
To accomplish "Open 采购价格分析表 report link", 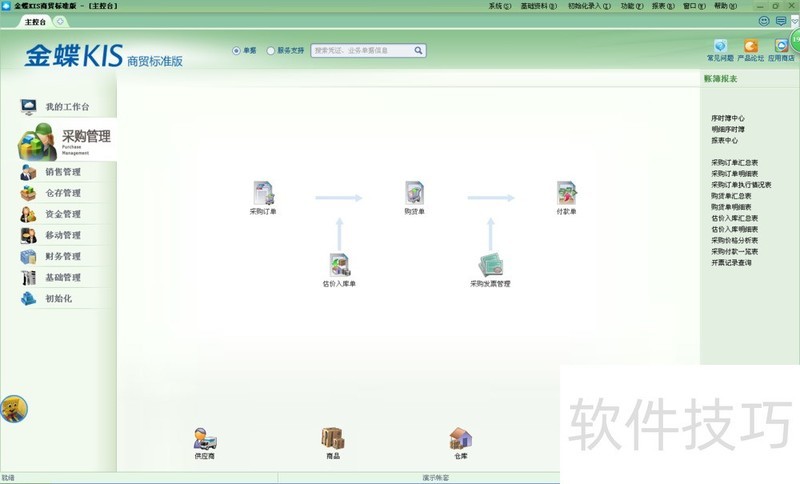I will coord(734,240).
